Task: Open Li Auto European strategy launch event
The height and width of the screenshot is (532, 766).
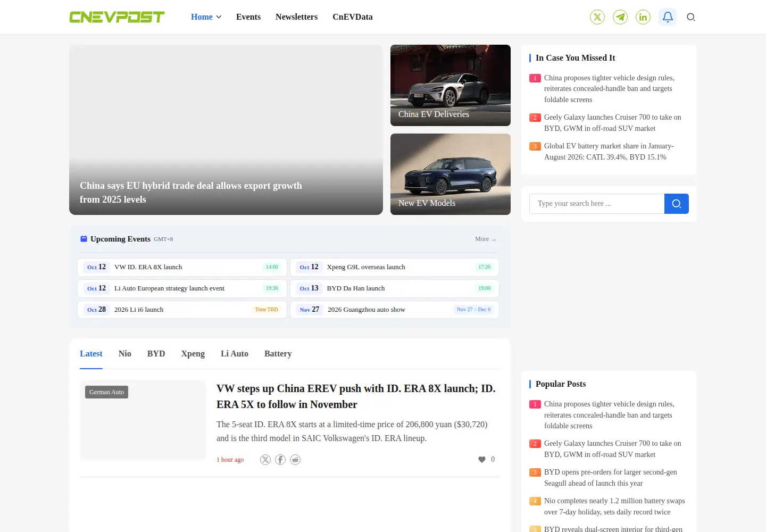Action: click(x=182, y=288)
